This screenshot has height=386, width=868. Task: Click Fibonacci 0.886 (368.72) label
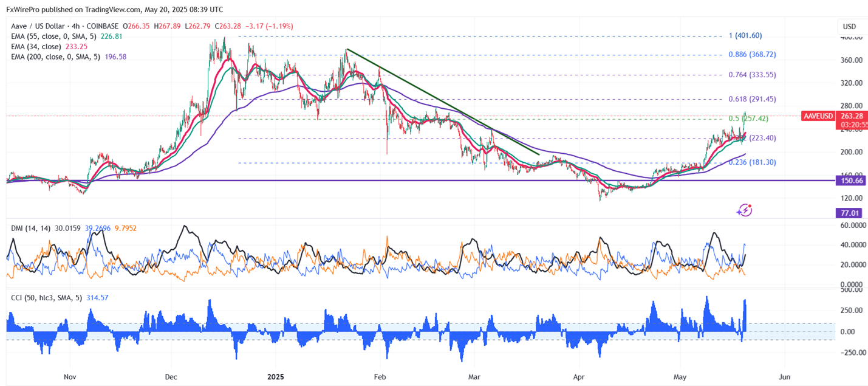(752, 54)
